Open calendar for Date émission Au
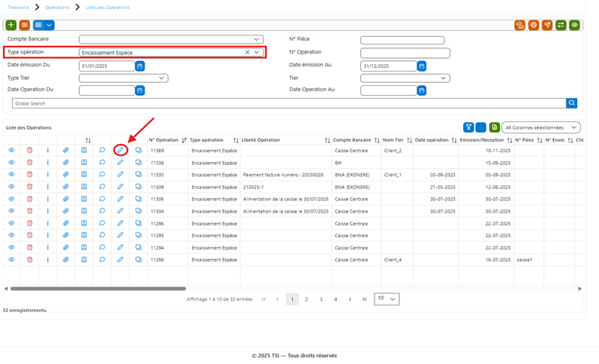599x364 pixels. [x=421, y=66]
